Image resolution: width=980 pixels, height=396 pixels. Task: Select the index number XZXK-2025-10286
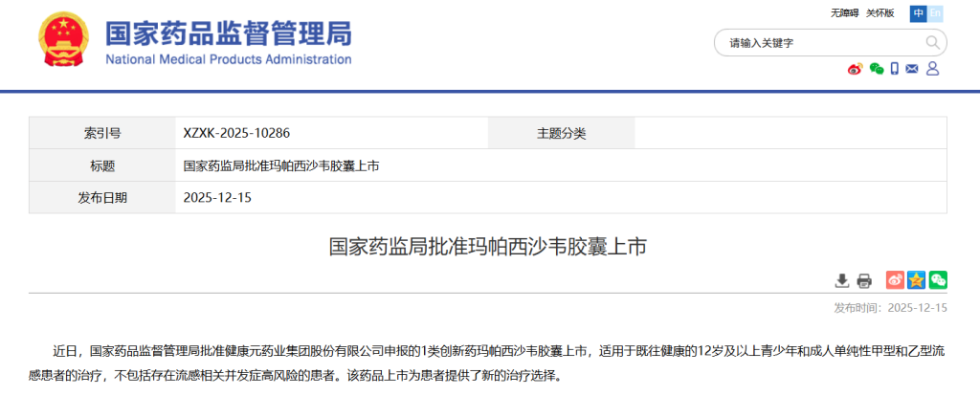click(236, 134)
